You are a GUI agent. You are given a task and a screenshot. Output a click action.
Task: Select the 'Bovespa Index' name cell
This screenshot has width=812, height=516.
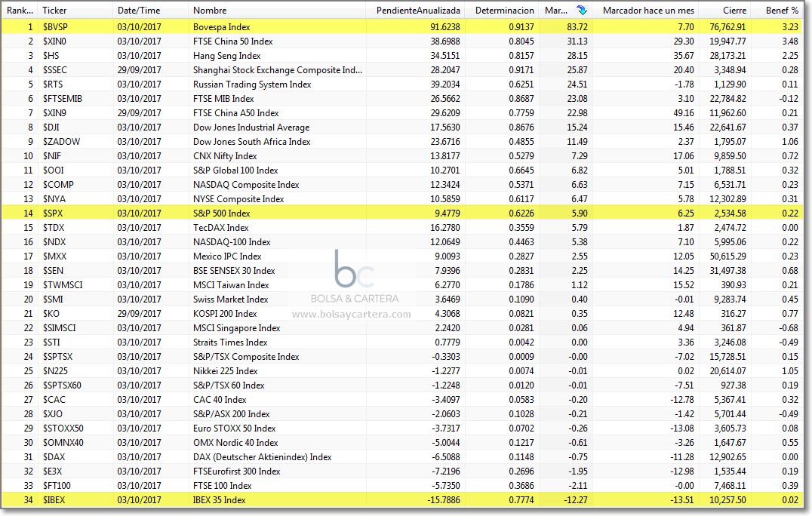click(222, 27)
